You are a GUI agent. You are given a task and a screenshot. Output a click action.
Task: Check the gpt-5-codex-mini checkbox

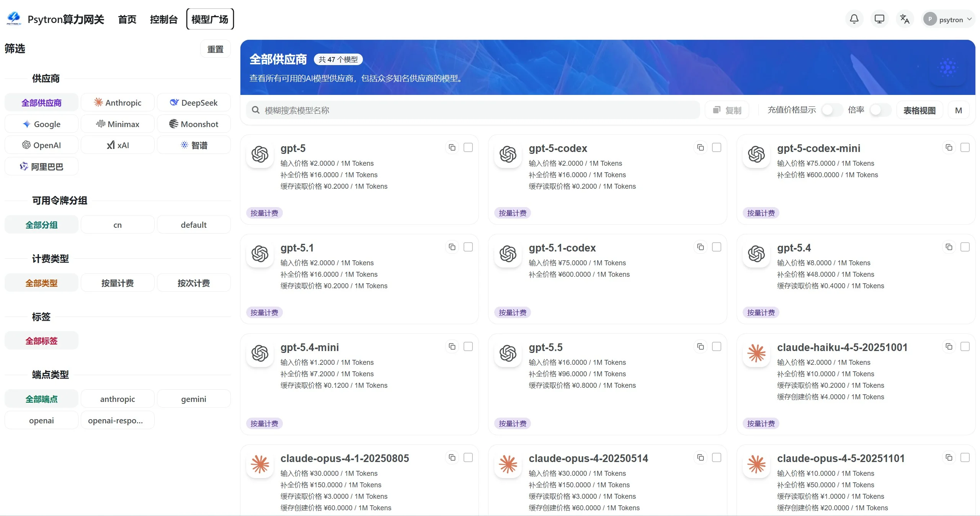coord(965,147)
